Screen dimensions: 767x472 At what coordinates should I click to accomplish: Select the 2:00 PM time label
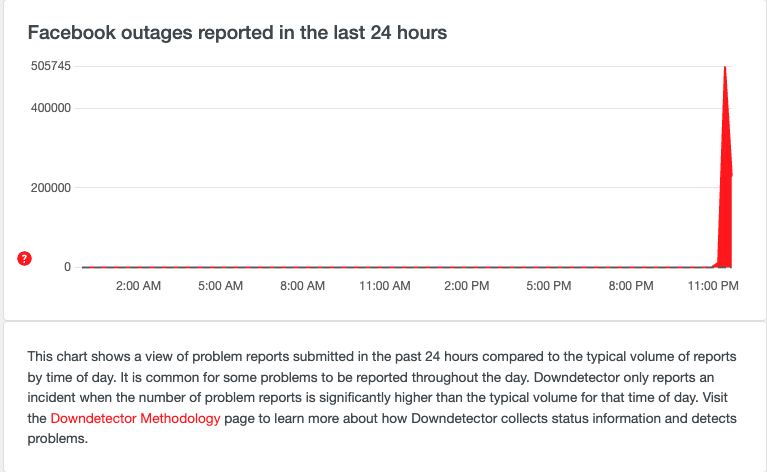click(467, 286)
